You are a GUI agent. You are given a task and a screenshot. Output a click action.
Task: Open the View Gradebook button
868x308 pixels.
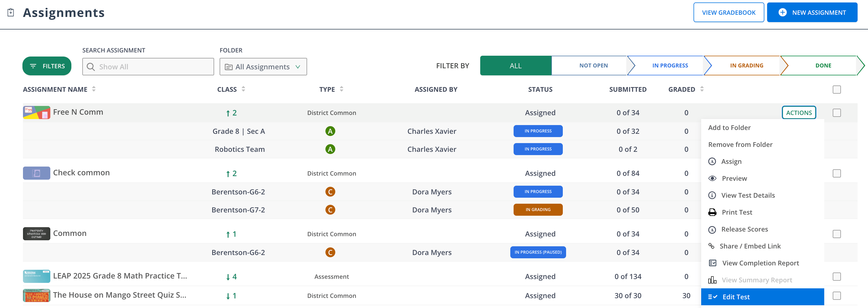pos(729,13)
